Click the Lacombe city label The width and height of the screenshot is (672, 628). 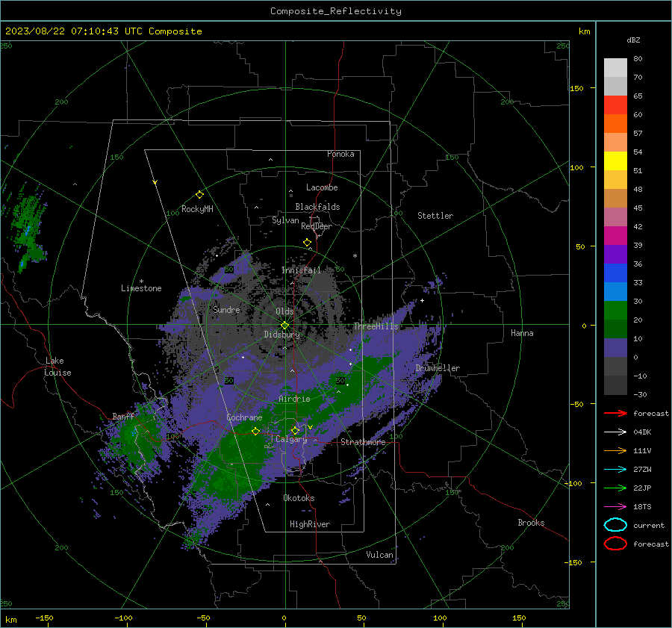pos(322,187)
